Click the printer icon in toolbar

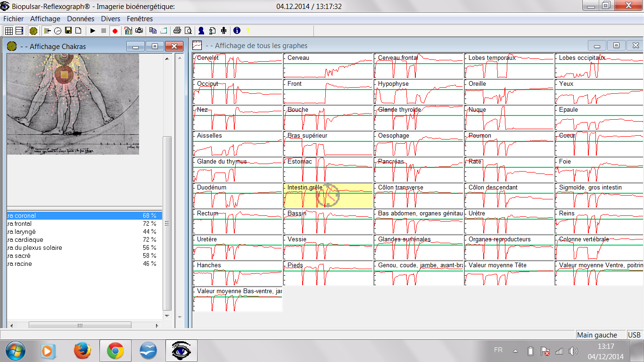[x=177, y=31]
